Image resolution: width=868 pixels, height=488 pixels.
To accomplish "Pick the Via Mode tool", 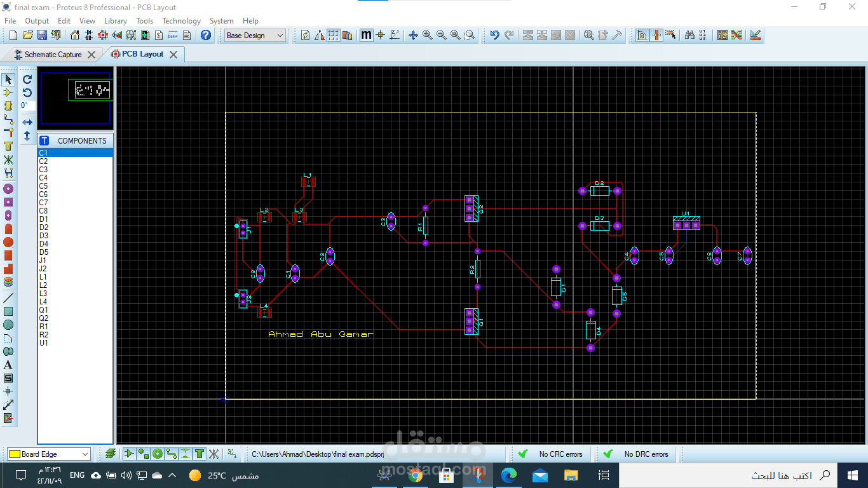I will [x=8, y=133].
